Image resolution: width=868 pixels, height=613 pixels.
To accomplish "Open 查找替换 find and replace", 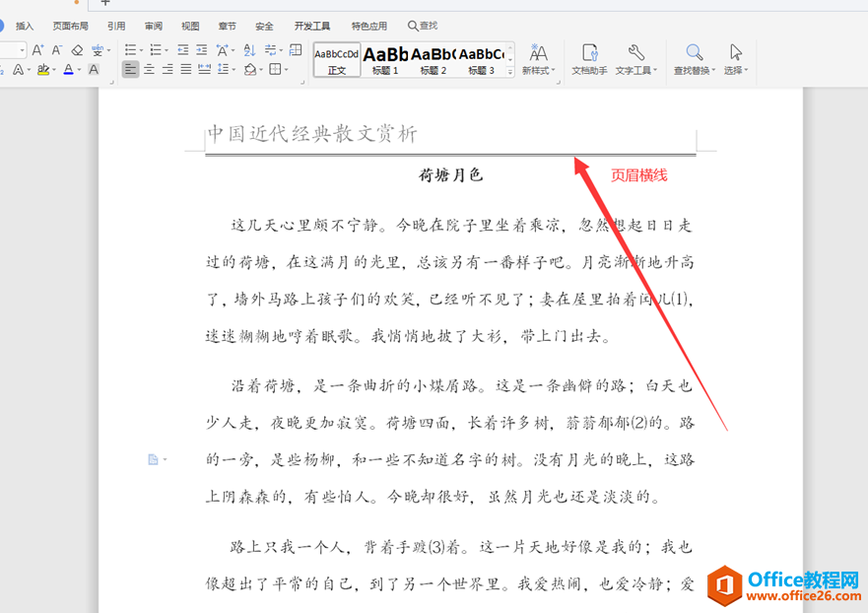I will coord(695,59).
